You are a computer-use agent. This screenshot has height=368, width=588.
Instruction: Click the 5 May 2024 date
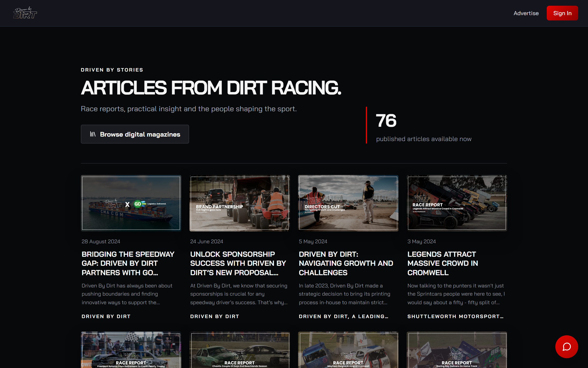313,241
